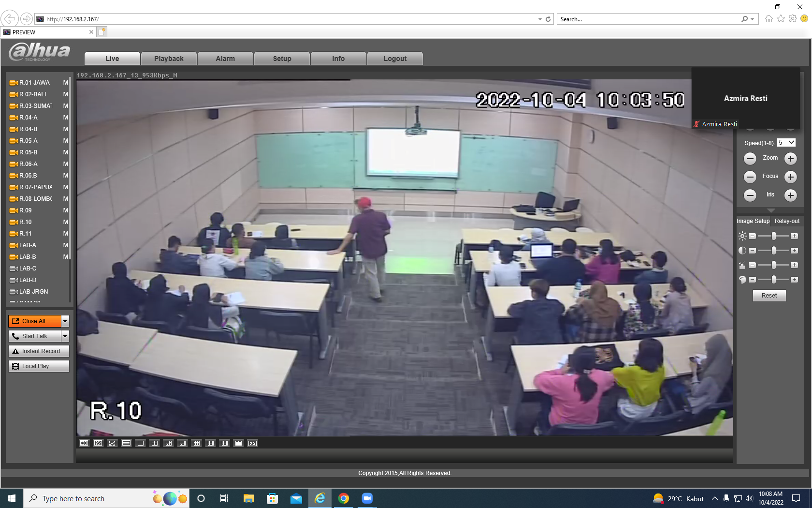This screenshot has height=508, width=812.
Task: Reset image settings with Reset button
Action: point(769,296)
